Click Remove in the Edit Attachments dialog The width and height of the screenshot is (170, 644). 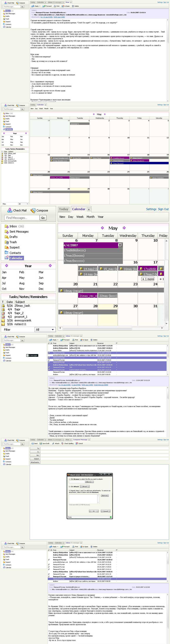tap(105, 496)
